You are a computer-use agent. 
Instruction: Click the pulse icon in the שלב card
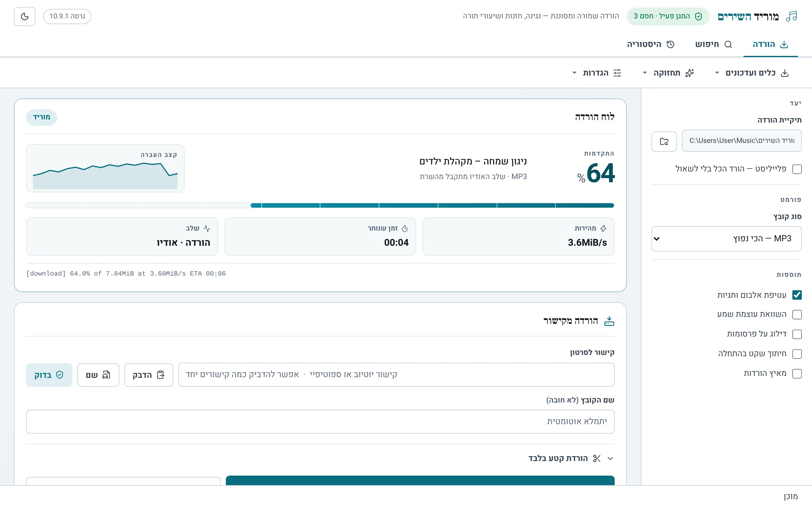[207, 229]
